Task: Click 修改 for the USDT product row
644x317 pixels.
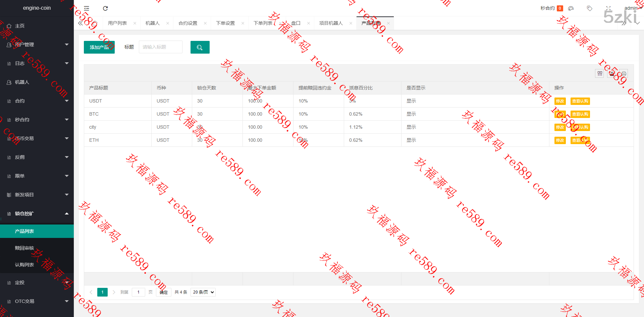Action: point(560,101)
